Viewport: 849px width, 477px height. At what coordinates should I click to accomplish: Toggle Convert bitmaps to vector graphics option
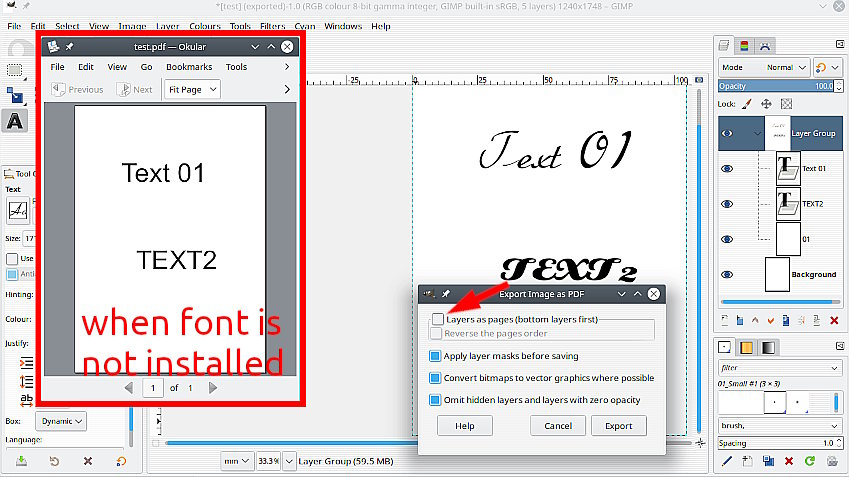tap(434, 378)
